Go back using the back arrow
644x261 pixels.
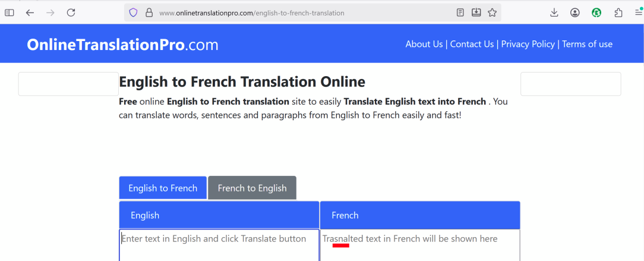click(x=30, y=12)
